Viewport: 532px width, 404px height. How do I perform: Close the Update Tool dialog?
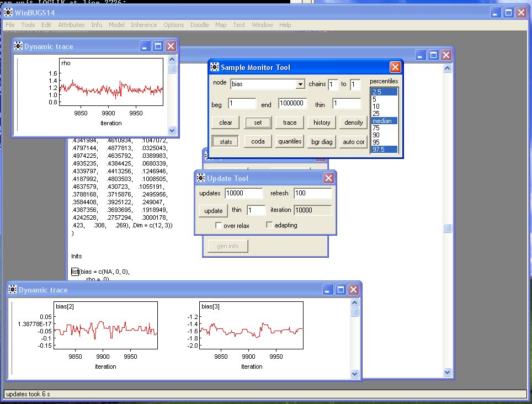[x=328, y=178]
